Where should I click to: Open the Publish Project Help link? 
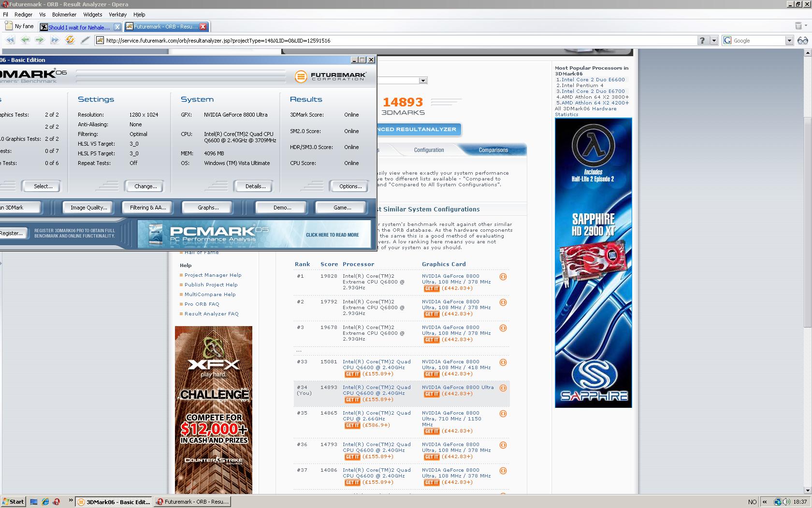click(211, 285)
